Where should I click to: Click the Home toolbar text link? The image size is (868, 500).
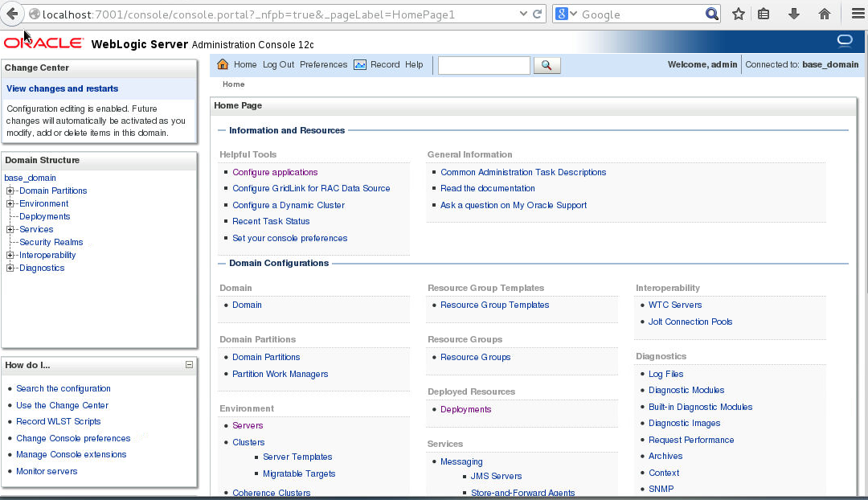pos(245,65)
